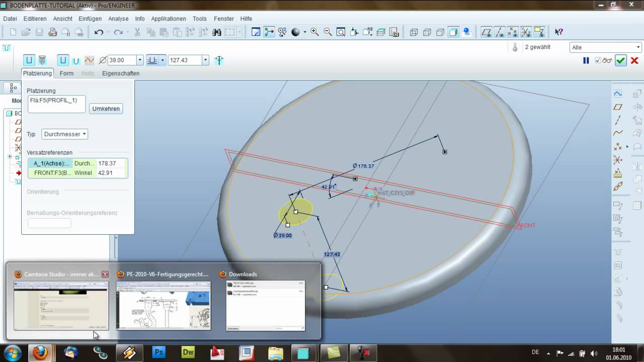Toggle datum axes display

(500, 32)
